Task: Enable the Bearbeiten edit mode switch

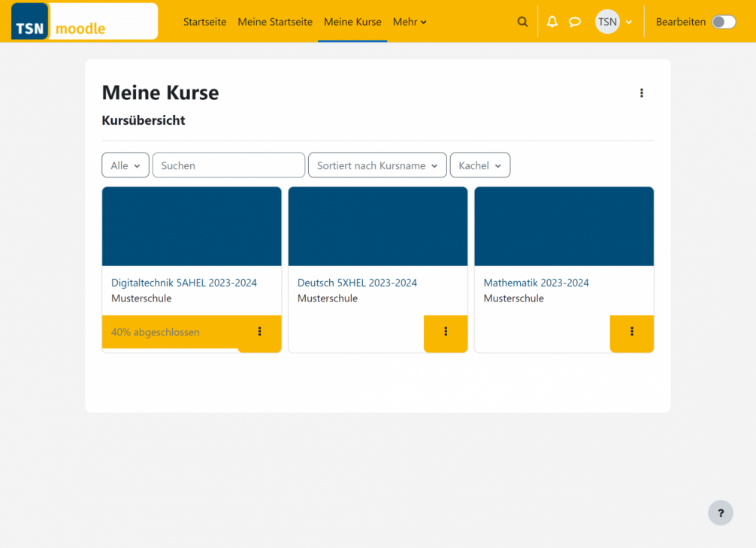Action: 723,22
